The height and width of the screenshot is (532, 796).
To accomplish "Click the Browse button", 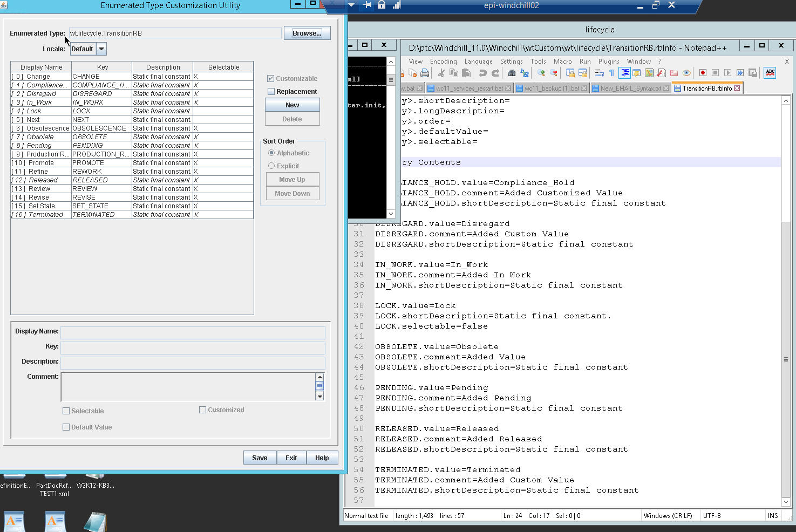I will (307, 33).
